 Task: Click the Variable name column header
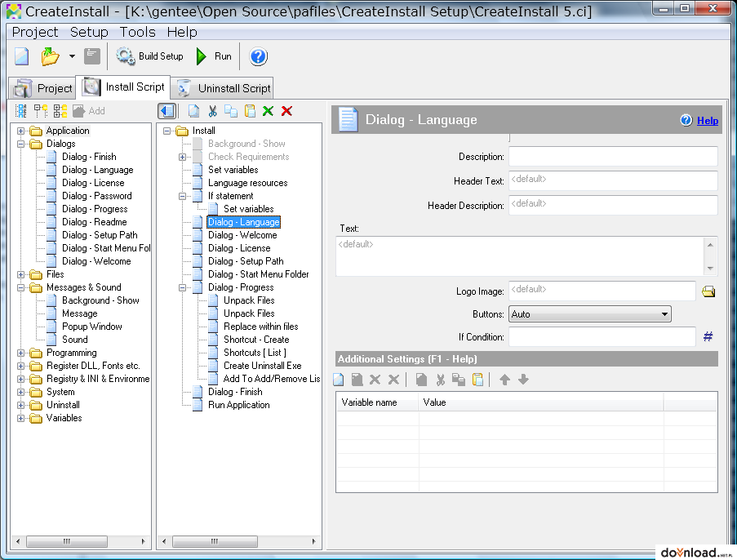click(x=377, y=402)
